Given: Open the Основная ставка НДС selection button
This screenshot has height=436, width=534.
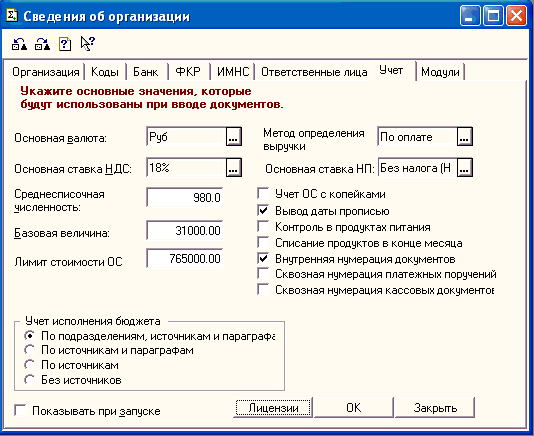Looking at the screenshot, I should (234, 167).
